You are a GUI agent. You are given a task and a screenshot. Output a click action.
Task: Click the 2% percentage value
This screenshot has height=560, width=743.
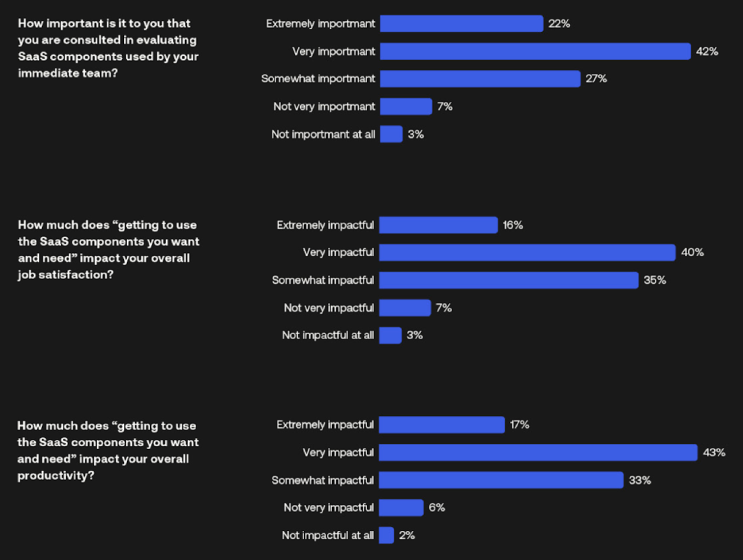[x=407, y=536]
